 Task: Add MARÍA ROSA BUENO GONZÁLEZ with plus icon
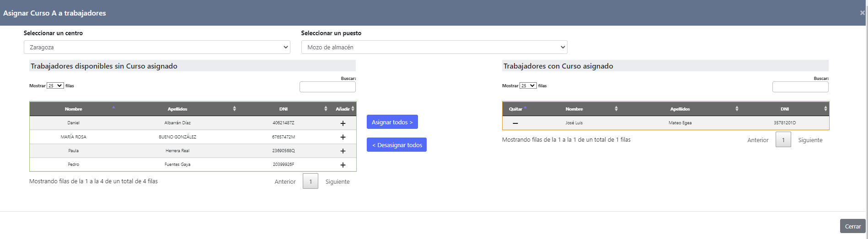pos(343,137)
